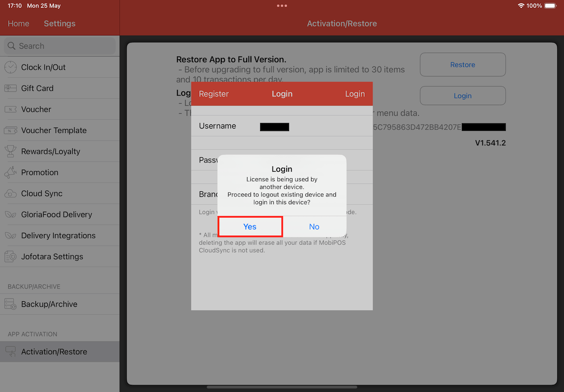Click the Clock In/Out clock icon

11,67
